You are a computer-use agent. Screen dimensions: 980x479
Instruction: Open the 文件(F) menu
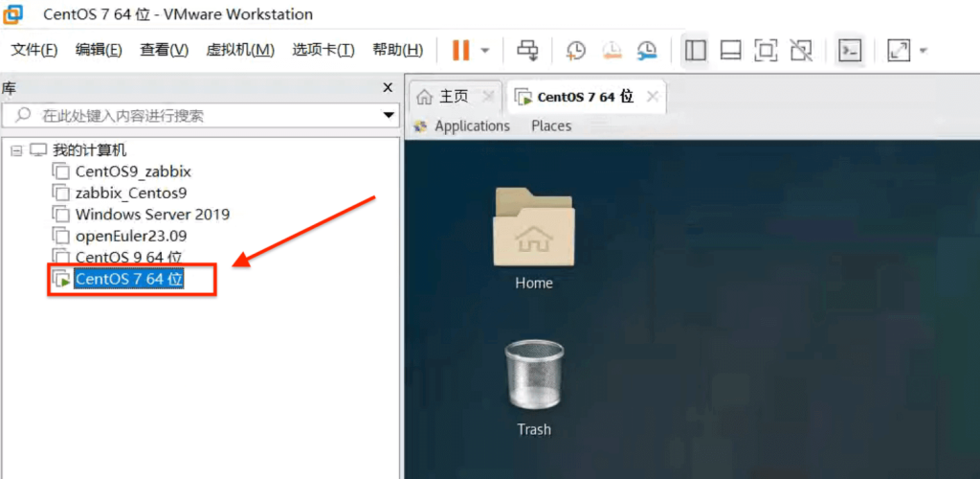point(34,50)
